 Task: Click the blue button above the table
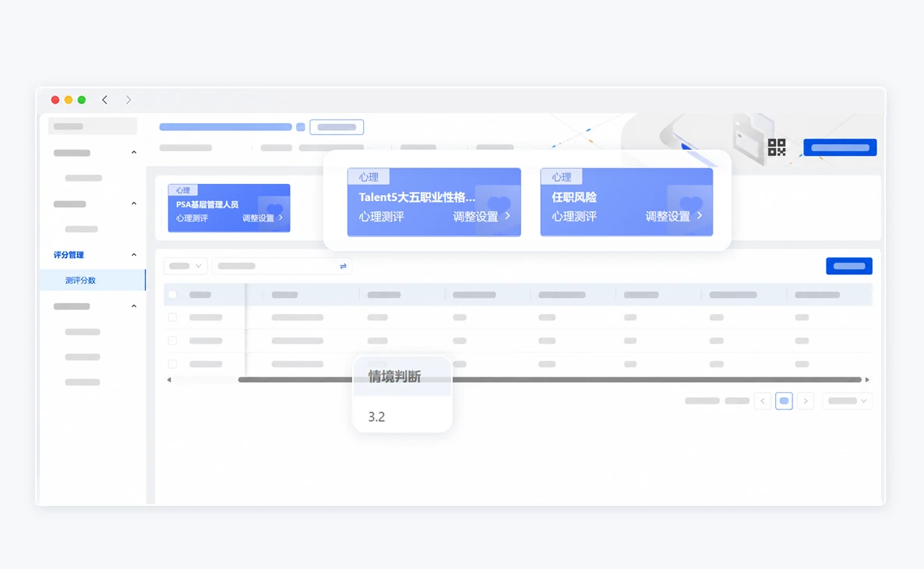pyautogui.click(x=849, y=266)
